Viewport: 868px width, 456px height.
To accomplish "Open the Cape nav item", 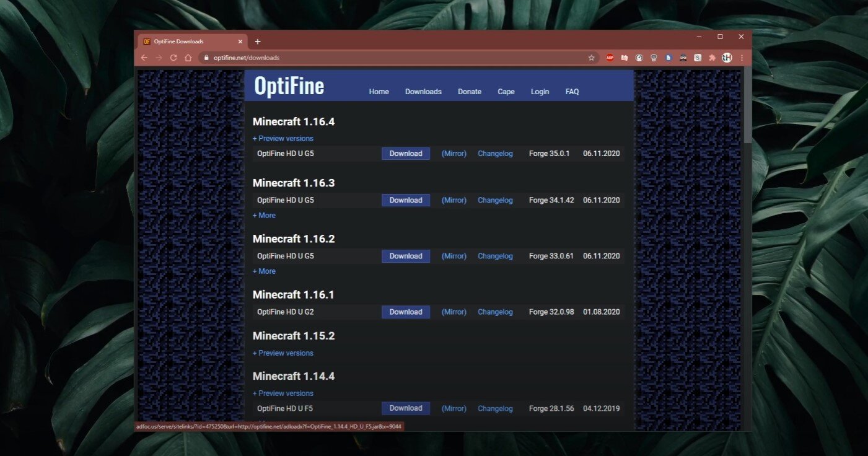I will point(506,92).
